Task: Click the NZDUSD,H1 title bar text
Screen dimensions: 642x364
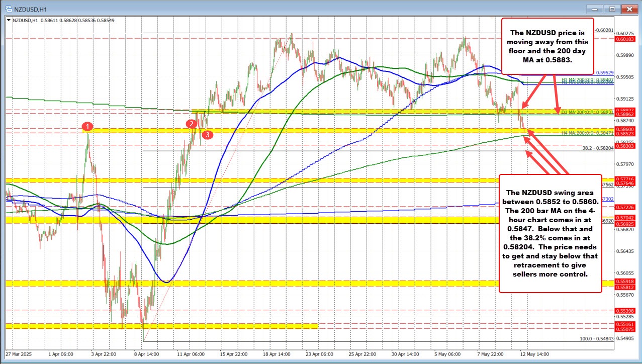Action: point(28,9)
